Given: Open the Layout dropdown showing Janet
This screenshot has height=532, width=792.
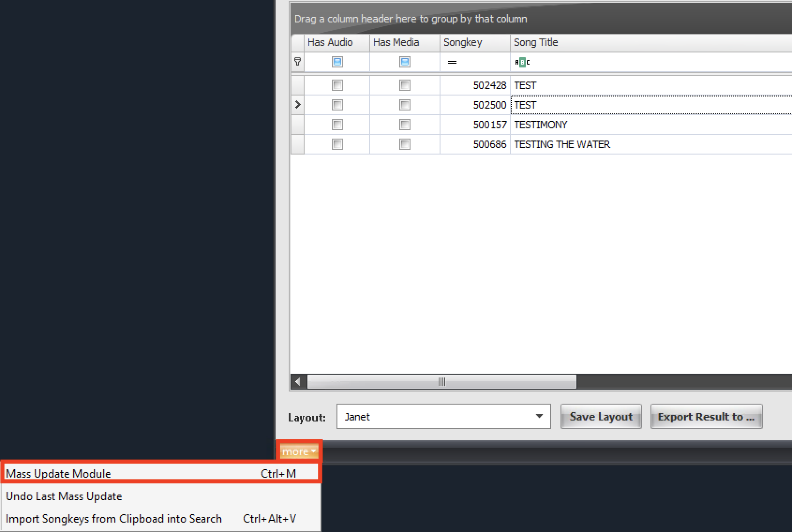Looking at the screenshot, I should click(x=539, y=416).
